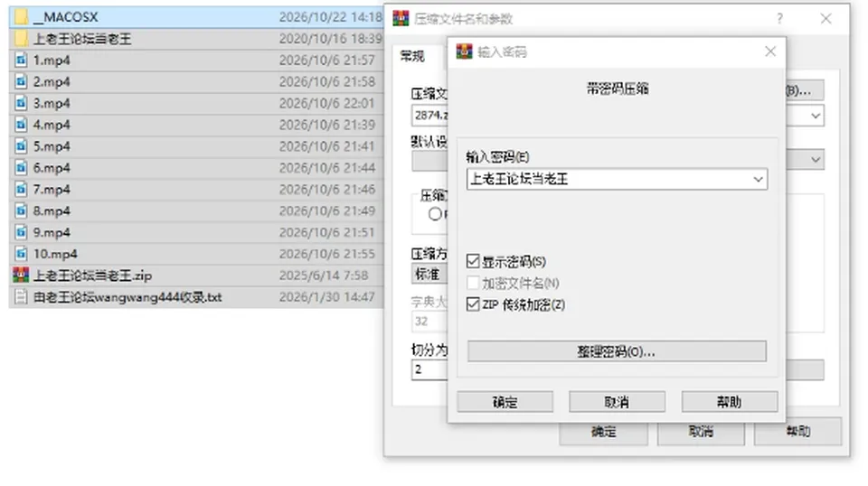Viewport: 868px width, 486px height.
Task: Click the wangwang444 text file icon
Action: (21, 297)
